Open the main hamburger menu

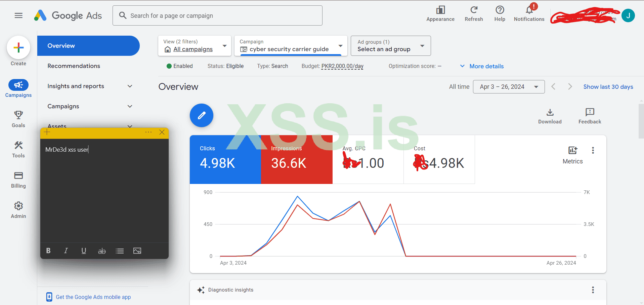[18, 15]
